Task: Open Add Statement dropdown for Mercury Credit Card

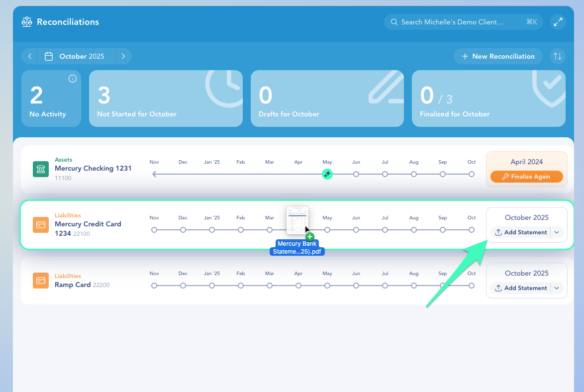Action: [557, 232]
